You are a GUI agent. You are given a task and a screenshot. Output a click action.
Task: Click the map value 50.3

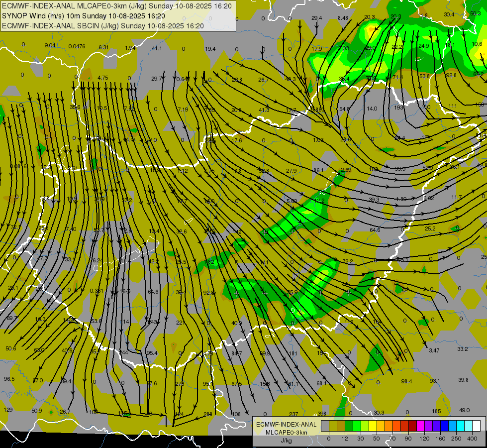[x=475, y=13]
